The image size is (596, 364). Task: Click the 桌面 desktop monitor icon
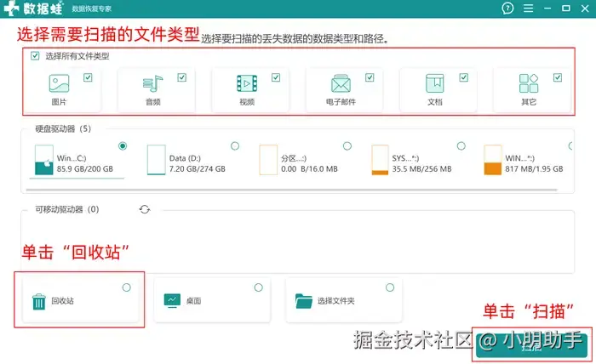[x=172, y=300]
